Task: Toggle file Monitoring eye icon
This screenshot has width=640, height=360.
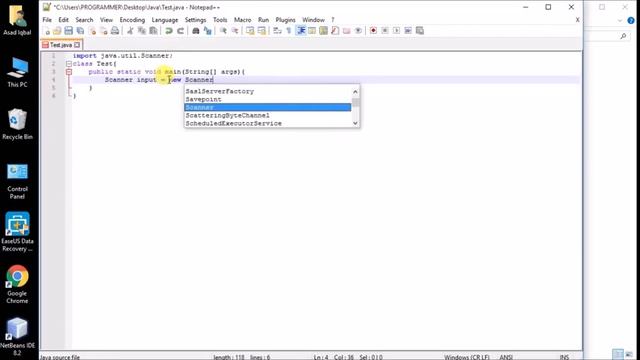Action: pos(358,31)
